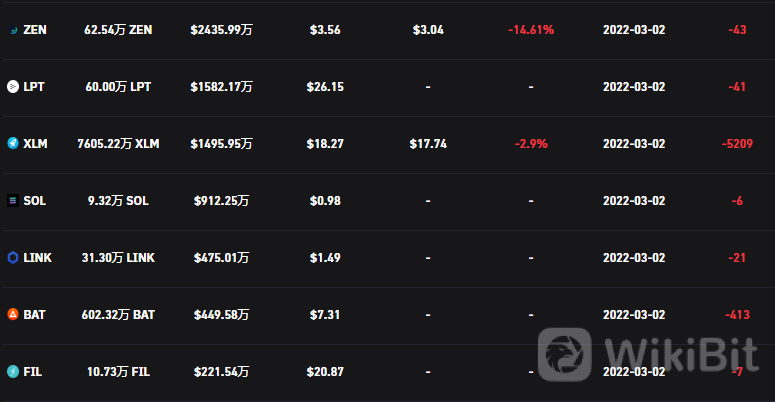Click the -2.9% change in XLM row
This screenshot has width=775, height=402.
coord(531,144)
